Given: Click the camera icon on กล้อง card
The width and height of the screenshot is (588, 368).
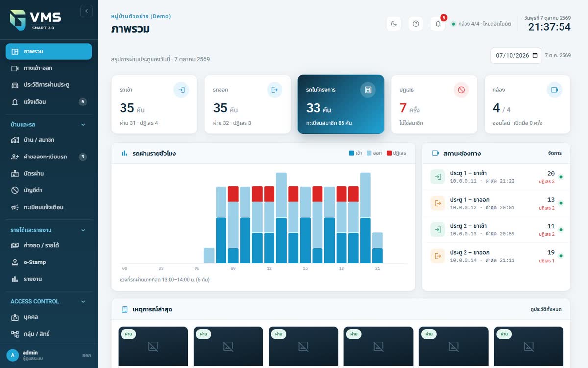Looking at the screenshot, I should (x=554, y=90).
